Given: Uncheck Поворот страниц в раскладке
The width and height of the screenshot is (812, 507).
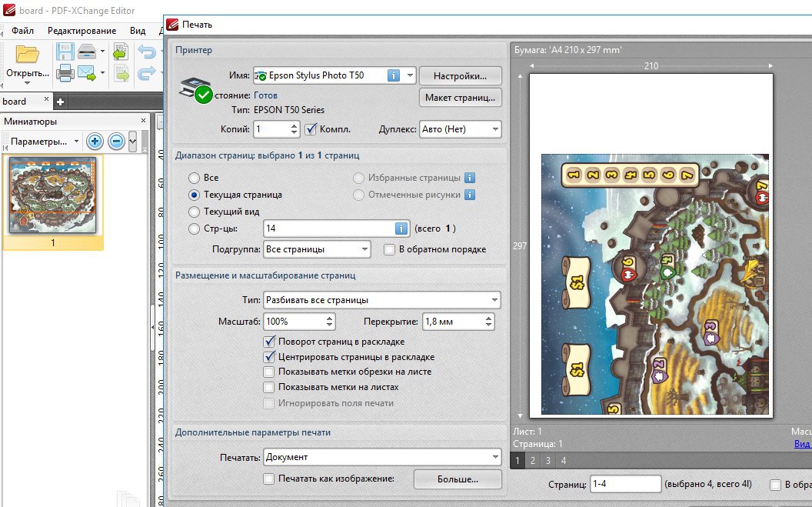Looking at the screenshot, I should click(x=268, y=342).
